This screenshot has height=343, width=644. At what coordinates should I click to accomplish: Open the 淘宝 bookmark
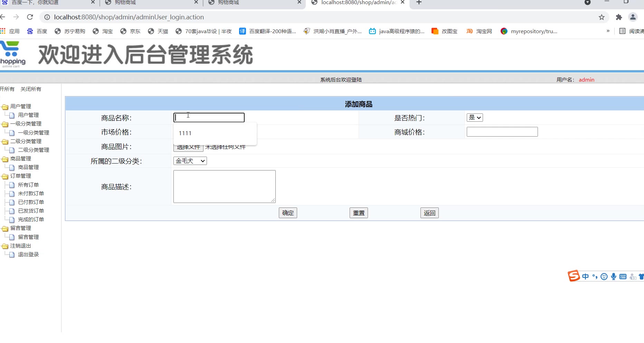click(103, 31)
